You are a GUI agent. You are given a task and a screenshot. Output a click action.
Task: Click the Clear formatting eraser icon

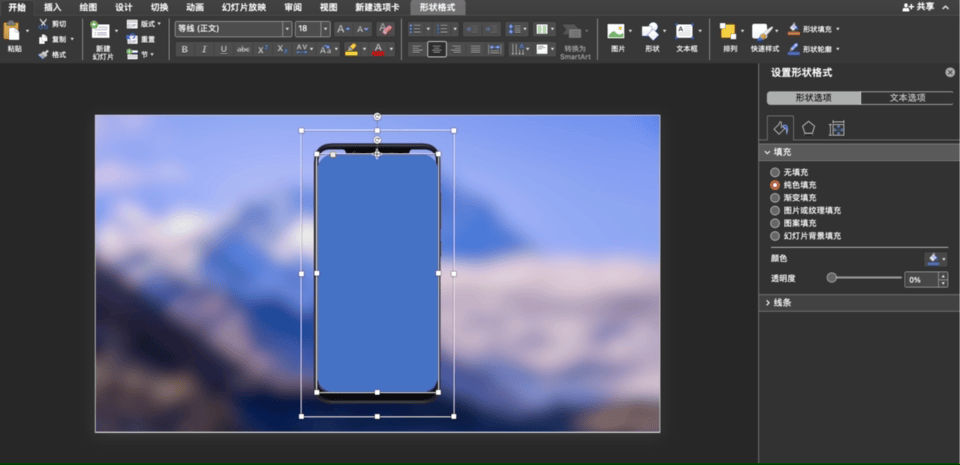[x=385, y=29]
